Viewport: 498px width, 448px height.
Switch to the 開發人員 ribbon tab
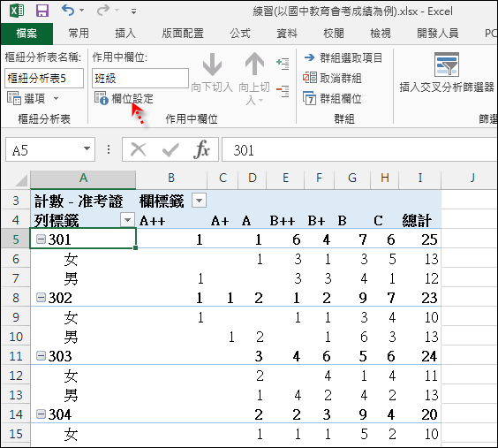438,34
